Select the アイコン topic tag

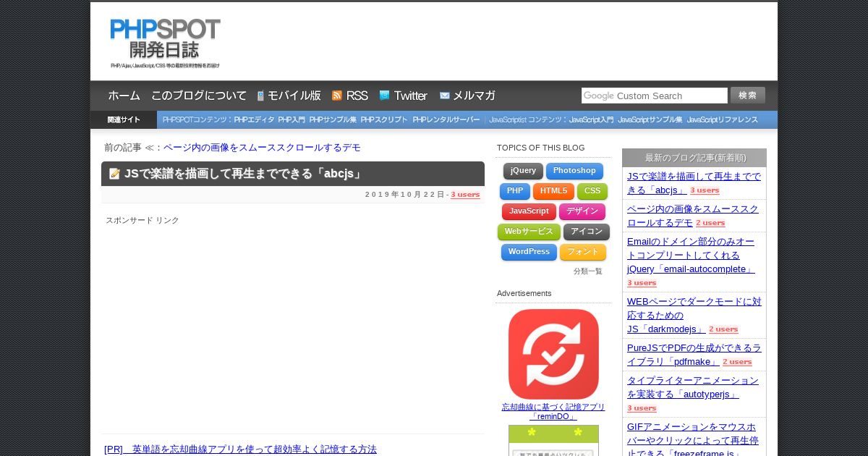[587, 232]
